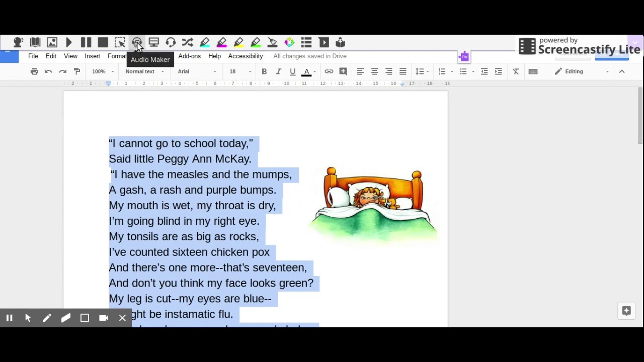The width and height of the screenshot is (644, 362).
Task: Apply the green highlighter
Action: pos(256,43)
